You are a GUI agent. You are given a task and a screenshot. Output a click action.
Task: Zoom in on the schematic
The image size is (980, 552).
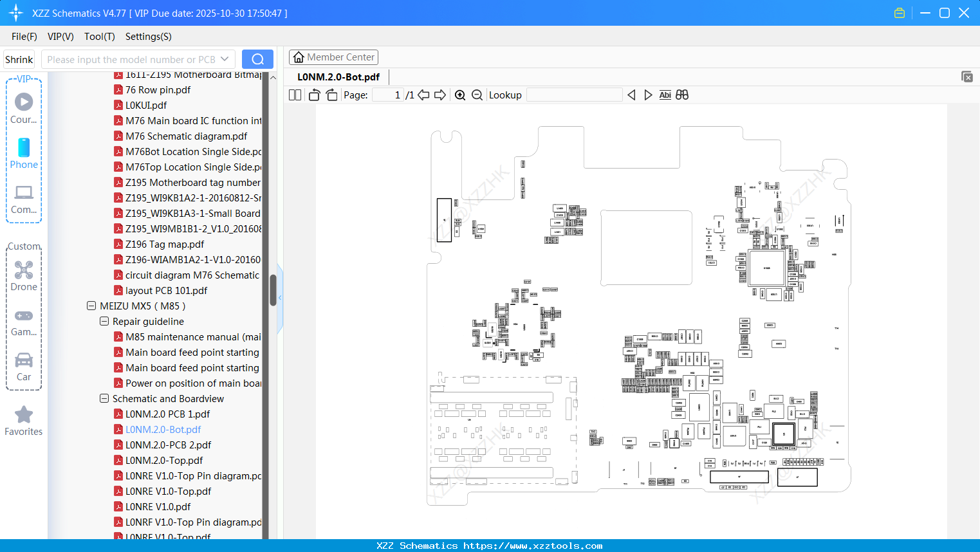[x=460, y=95]
